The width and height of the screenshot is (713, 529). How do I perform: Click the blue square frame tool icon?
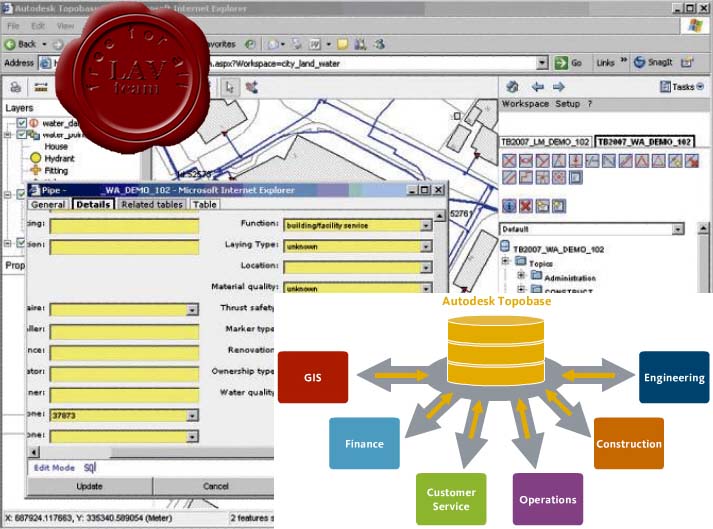click(x=576, y=177)
